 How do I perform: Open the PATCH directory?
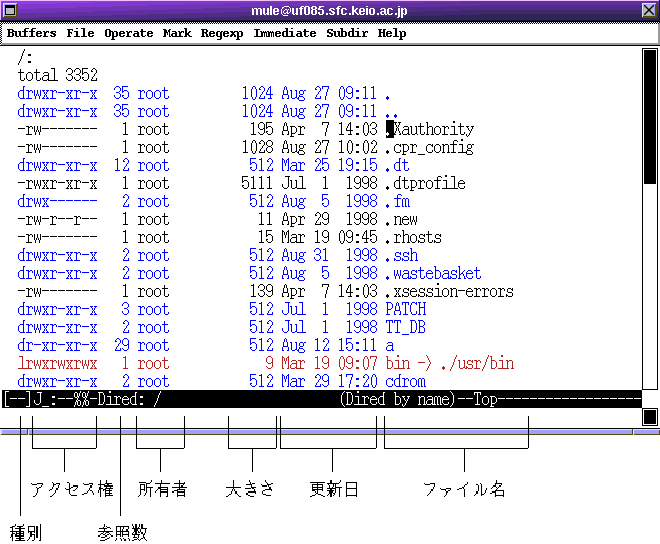pos(405,309)
